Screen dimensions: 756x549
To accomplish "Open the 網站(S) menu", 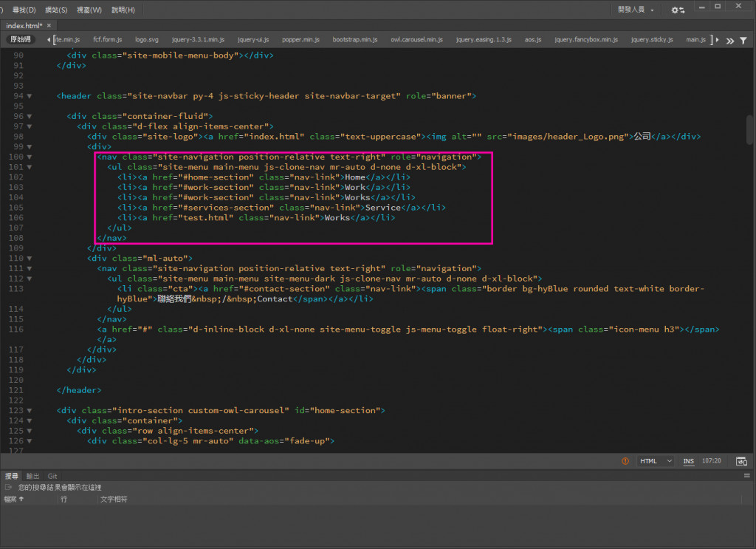I will coord(55,10).
